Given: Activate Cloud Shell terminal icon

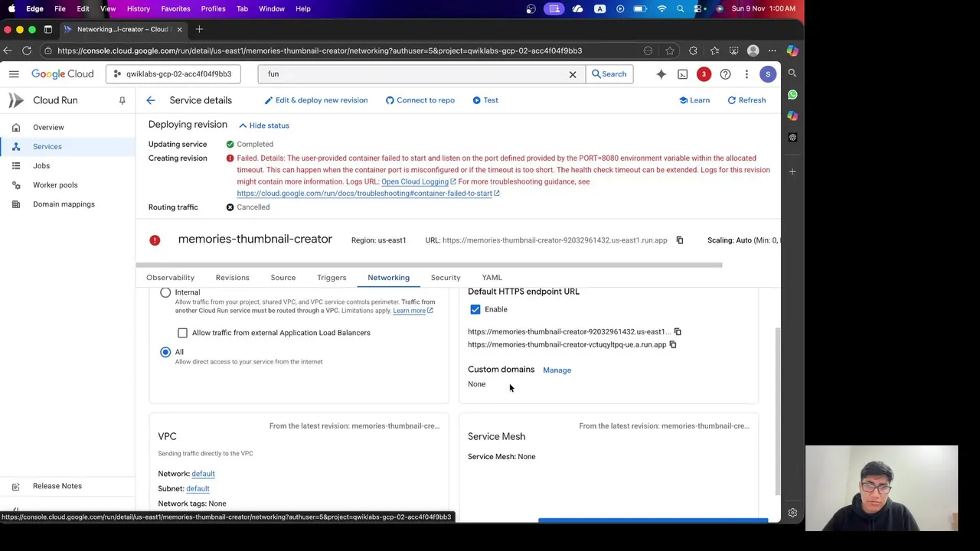Looking at the screenshot, I should (682, 74).
